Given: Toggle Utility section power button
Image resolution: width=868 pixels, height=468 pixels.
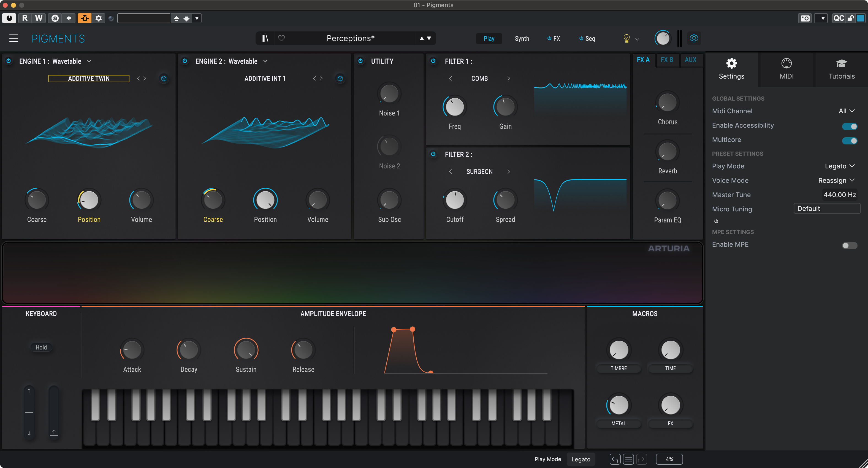Looking at the screenshot, I should tap(360, 61).
